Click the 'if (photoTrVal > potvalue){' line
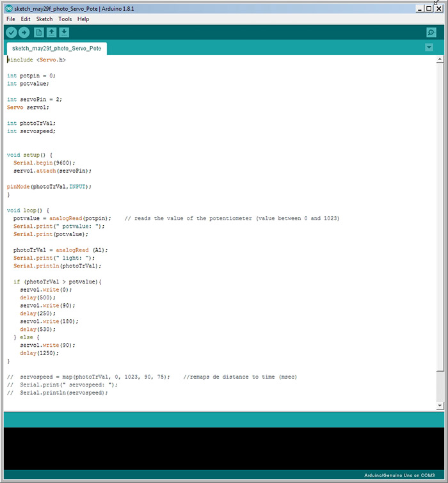Viewport: 448px width, 483px height. click(58, 282)
